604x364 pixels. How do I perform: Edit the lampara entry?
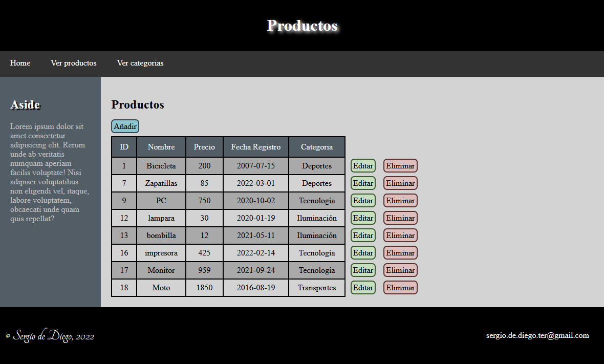point(363,218)
